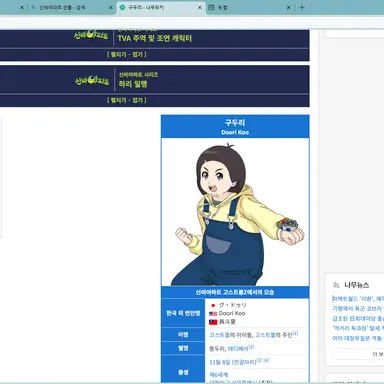
Task: Open the 하리 일행 link
Action: [x=133, y=84]
